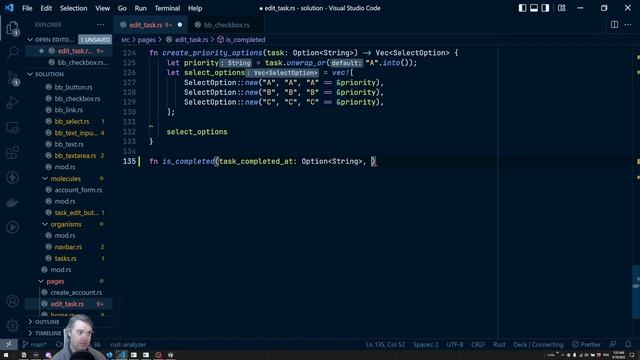Open the Terminal menu
640x360 pixels.
[167, 8]
